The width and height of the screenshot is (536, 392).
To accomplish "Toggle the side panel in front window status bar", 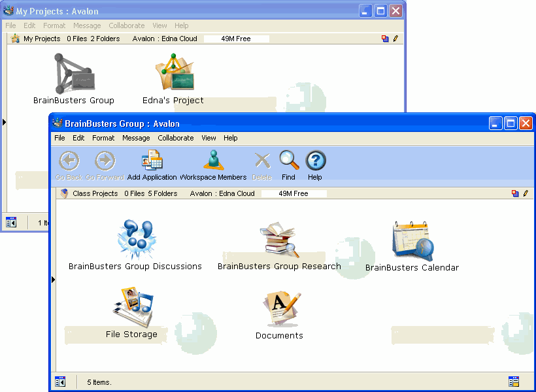I will [60, 382].
